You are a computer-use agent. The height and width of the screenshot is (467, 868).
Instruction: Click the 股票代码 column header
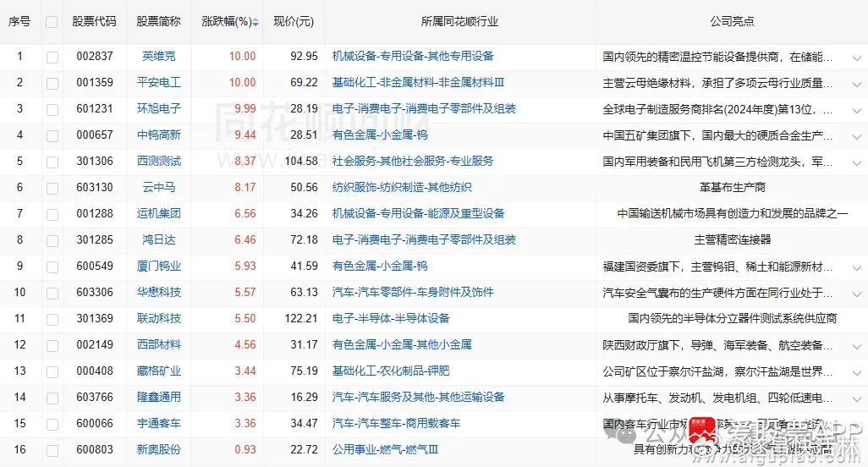click(95, 22)
